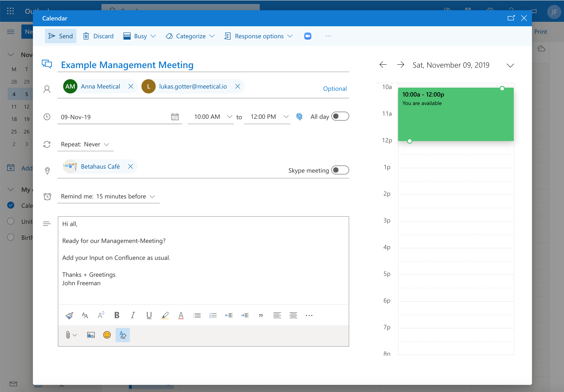Remove Betahaus Café location
Screen dimensions: 564x392
130,167
